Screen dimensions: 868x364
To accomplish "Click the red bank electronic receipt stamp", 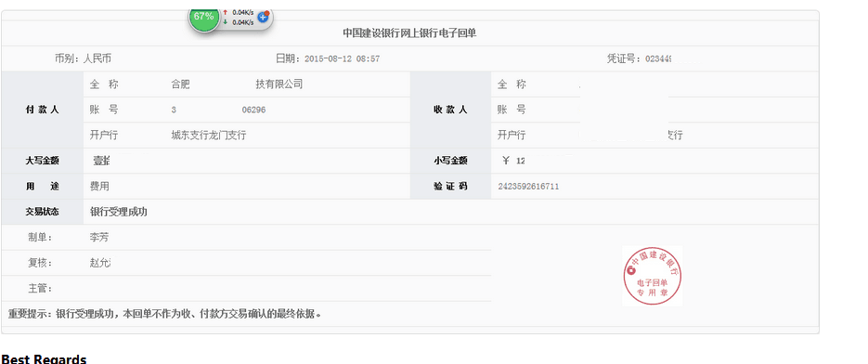I will click(x=652, y=276).
